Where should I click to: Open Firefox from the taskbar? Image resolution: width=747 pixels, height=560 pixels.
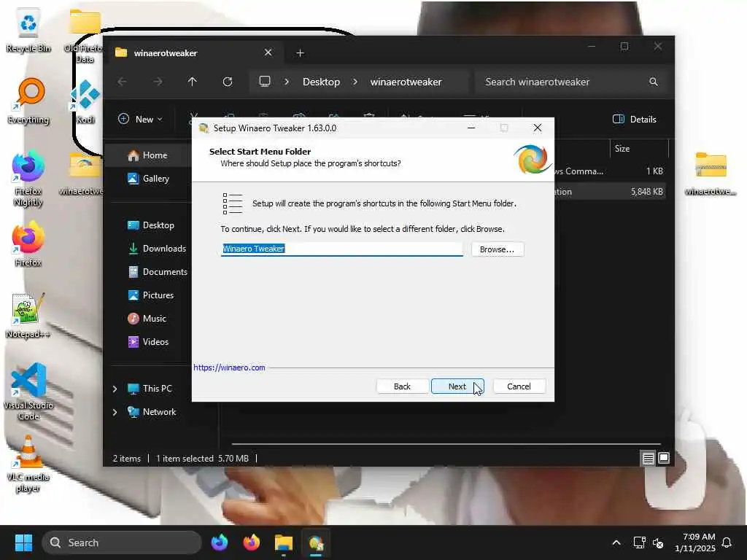(x=252, y=542)
